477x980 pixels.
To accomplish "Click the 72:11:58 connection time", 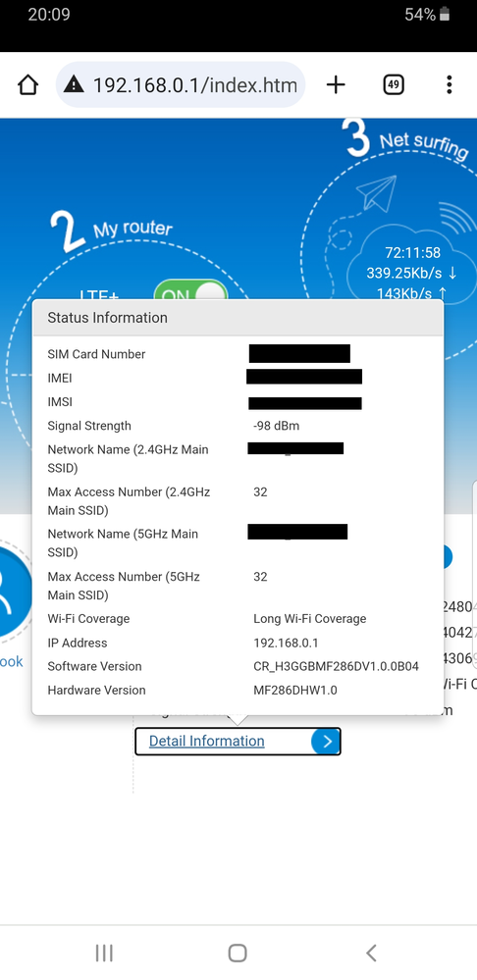I will (x=412, y=253).
